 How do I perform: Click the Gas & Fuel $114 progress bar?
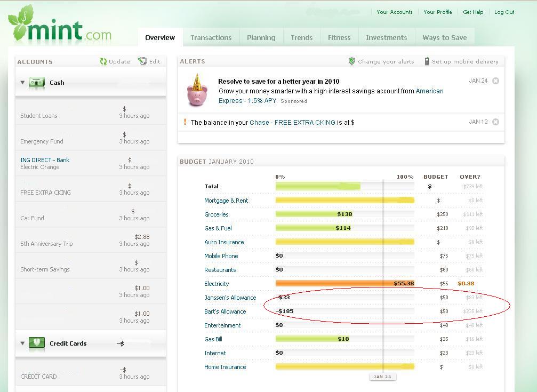pyautogui.click(x=314, y=228)
